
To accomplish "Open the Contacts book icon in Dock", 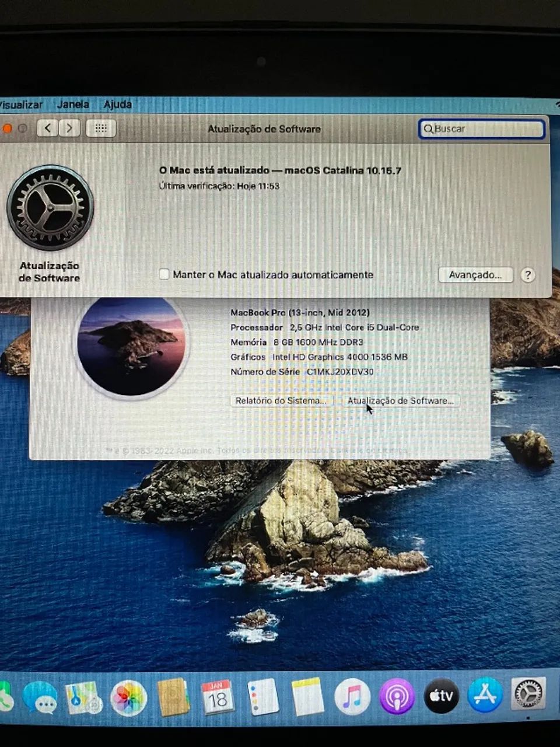I will (x=173, y=697).
